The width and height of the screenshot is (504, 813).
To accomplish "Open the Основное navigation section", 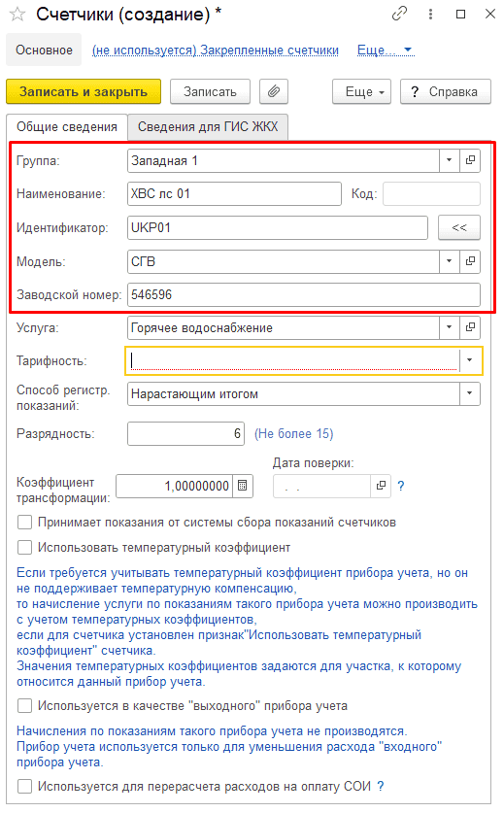I will click(44, 50).
